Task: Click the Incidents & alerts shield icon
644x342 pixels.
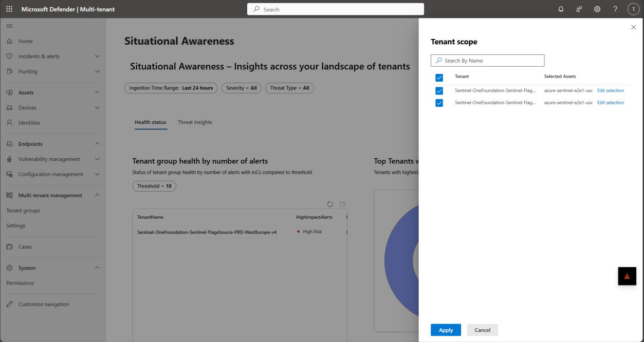Action: coord(9,56)
